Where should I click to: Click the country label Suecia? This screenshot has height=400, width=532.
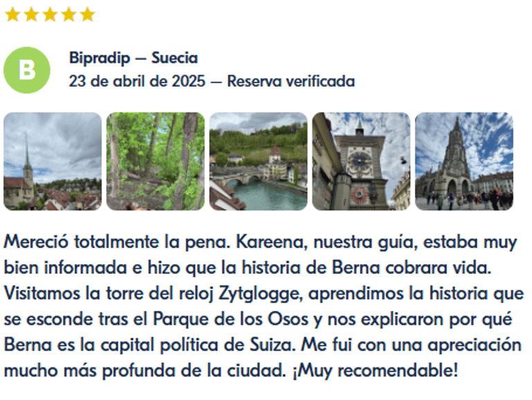coord(175,58)
